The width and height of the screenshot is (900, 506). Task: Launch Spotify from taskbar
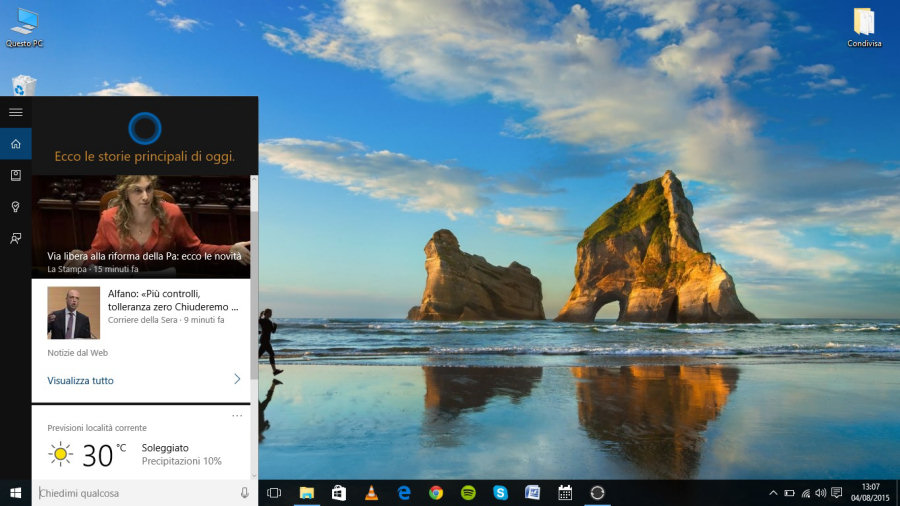click(x=468, y=493)
